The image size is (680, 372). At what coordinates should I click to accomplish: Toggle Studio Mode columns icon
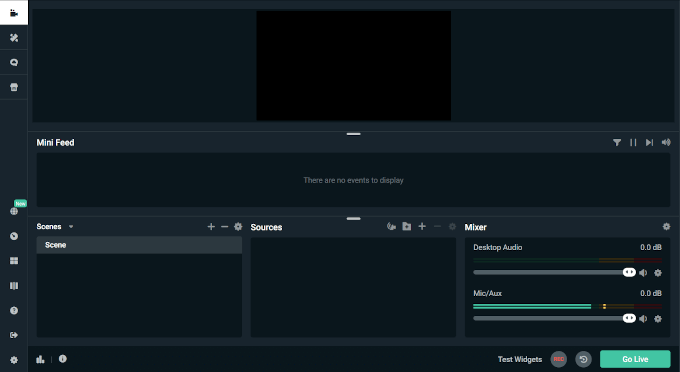14,286
